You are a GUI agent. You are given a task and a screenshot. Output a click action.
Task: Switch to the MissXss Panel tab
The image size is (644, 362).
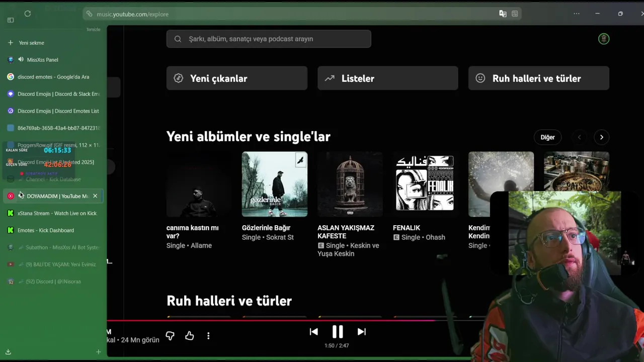[x=53, y=60]
